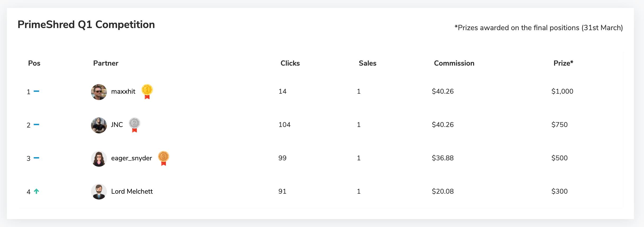Click the green up arrow at position 4

point(37,191)
